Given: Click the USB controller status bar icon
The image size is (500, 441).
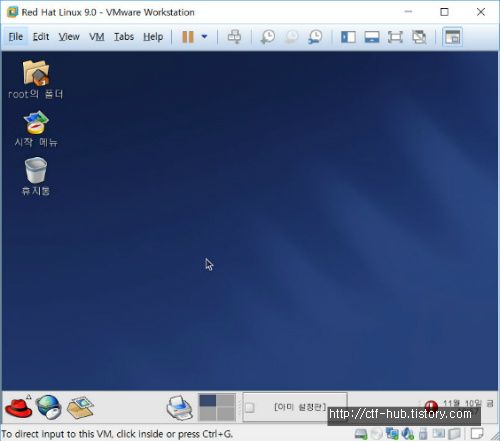Looking at the screenshot, I should click(423, 433).
